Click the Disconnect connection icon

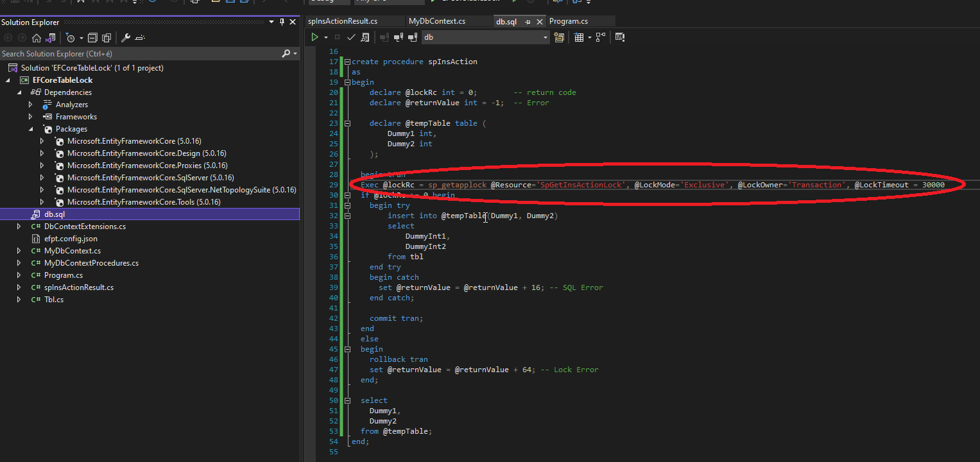point(398,37)
